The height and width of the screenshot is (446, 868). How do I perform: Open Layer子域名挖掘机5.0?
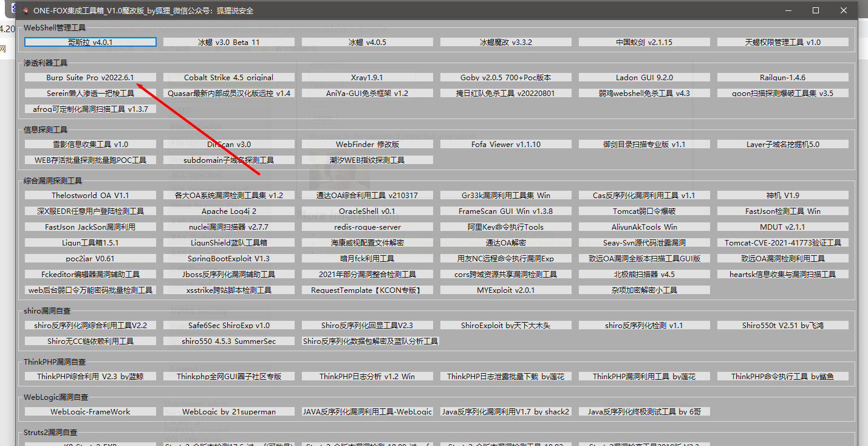783,145
